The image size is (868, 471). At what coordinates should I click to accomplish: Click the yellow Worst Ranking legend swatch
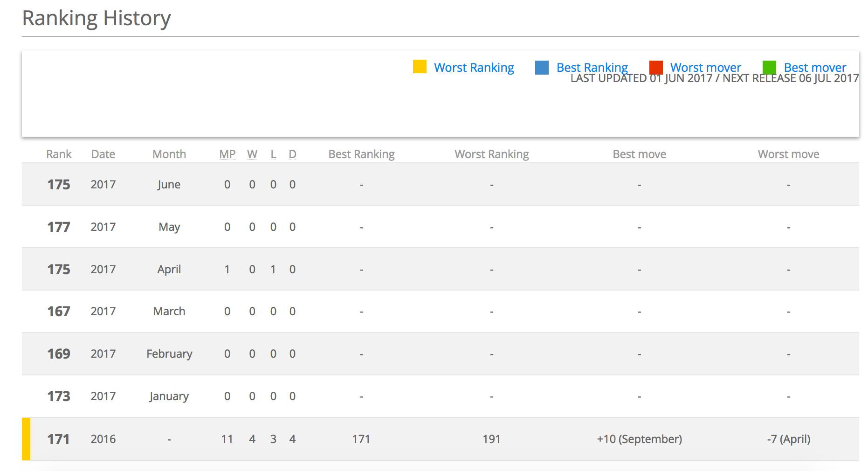[x=420, y=67]
